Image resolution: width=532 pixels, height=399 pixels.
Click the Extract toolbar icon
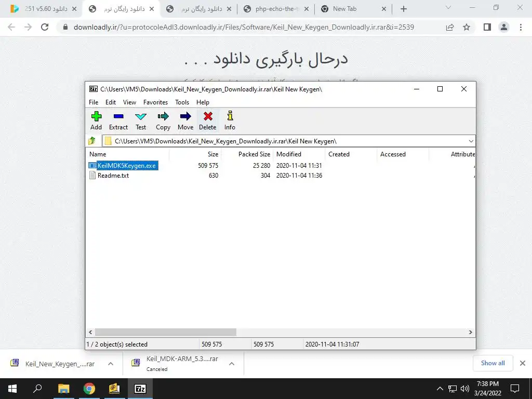(x=118, y=121)
